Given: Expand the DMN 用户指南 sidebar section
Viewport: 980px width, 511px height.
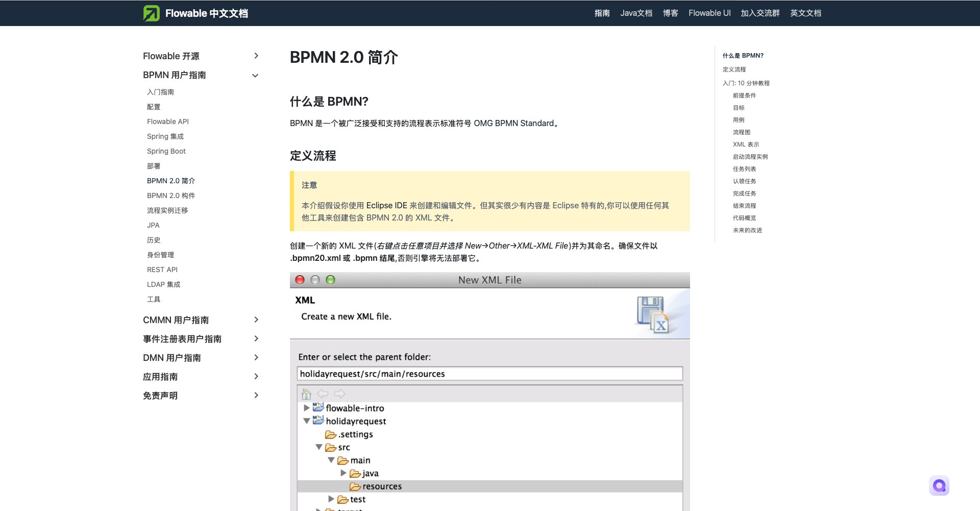Looking at the screenshot, I should click(x=256, y=357).
